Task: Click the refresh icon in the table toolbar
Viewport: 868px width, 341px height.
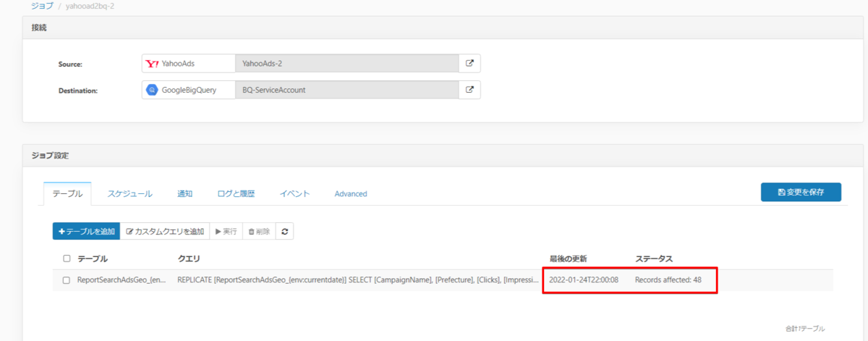Action: point(284,232)
